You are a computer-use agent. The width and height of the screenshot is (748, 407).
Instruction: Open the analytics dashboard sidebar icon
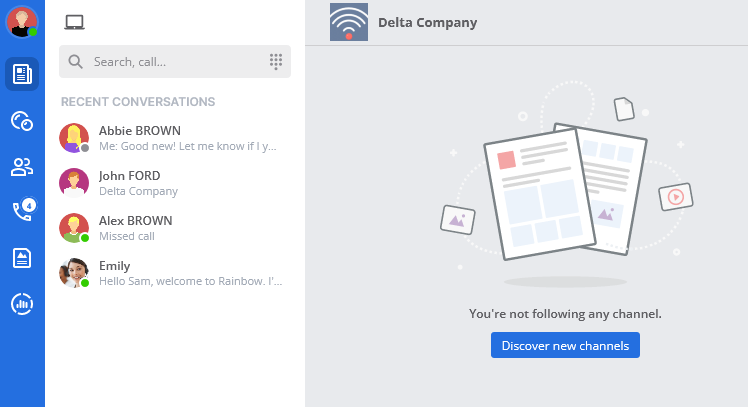22,304
